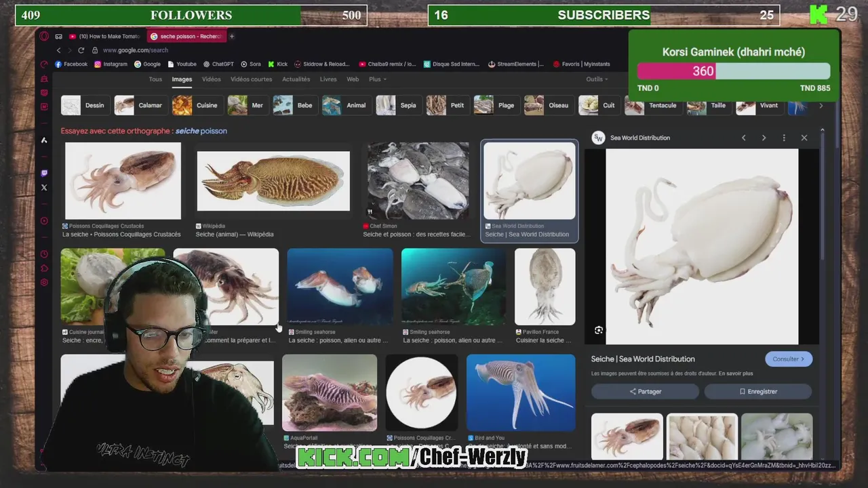Open the Facebook bookmark

point(71,64)
